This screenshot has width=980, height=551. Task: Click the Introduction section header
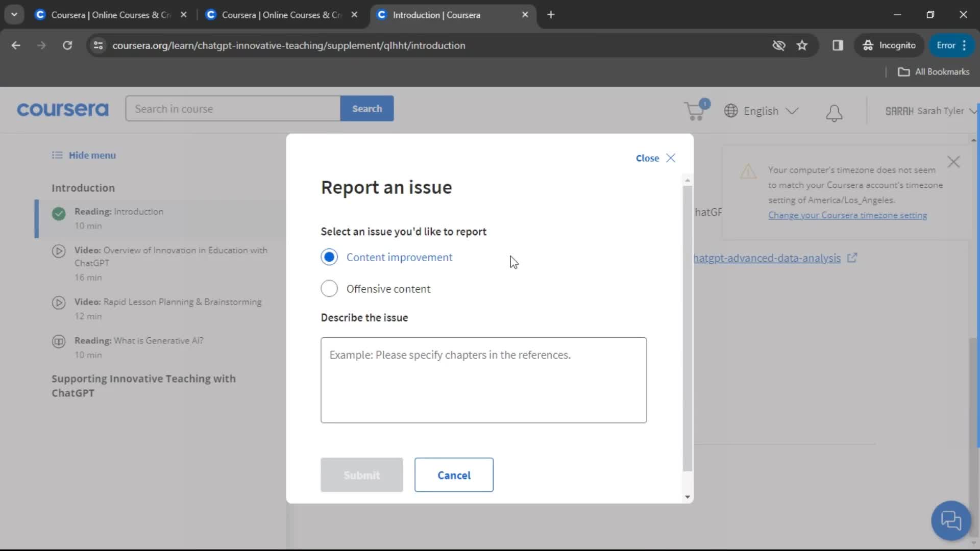83,188
